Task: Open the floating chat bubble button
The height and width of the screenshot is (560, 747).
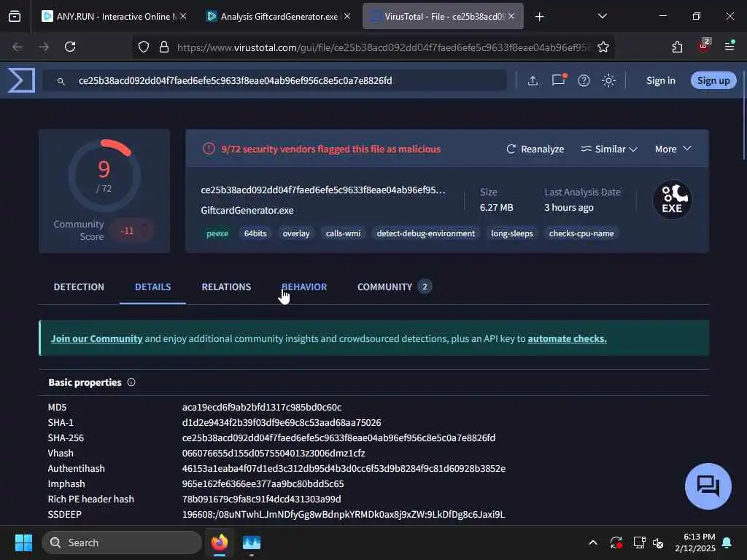Action: click(x=708, y=486)
